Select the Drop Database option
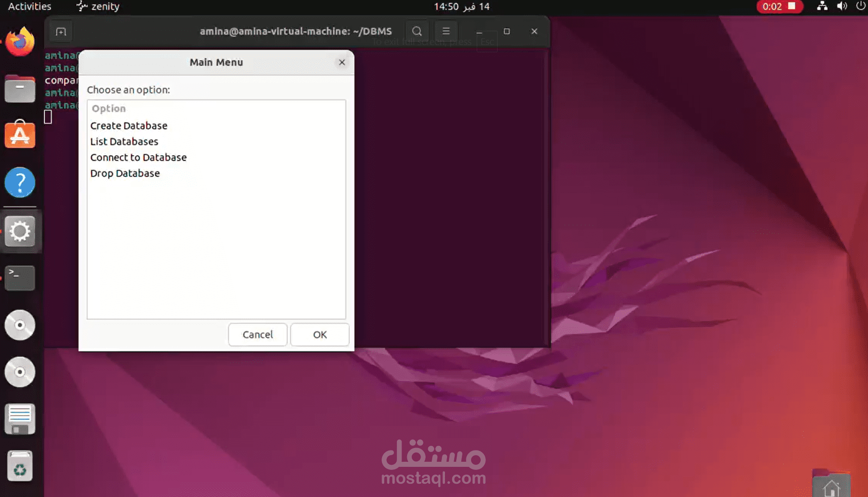Image resolution: width=868 pixels, height=497 pixels. tap(125, 173)
